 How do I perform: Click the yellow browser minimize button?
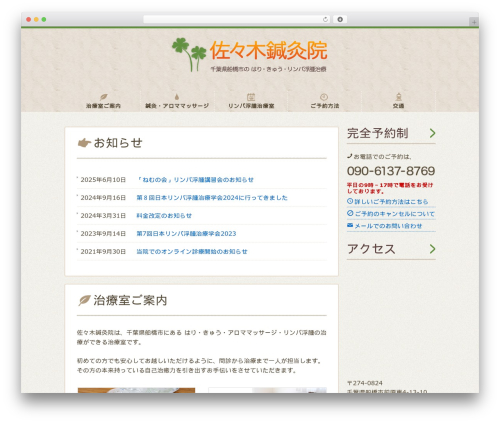pyautogui.click(x=36, y=19)
